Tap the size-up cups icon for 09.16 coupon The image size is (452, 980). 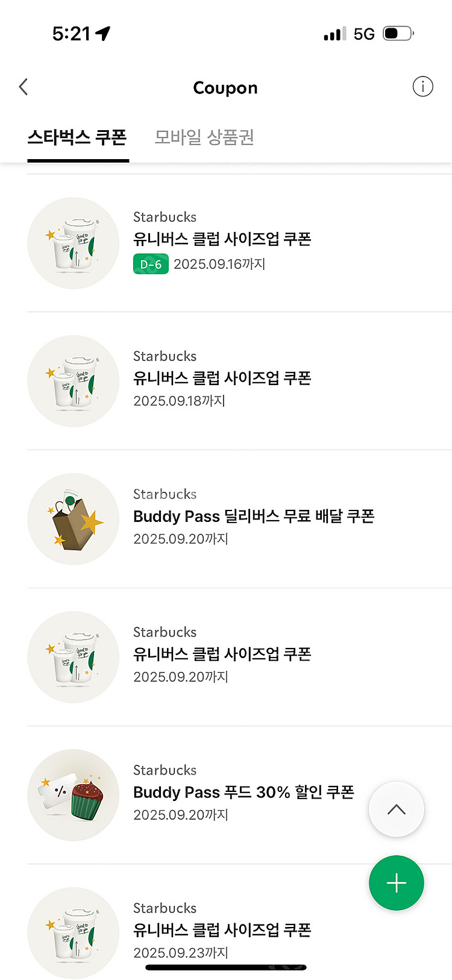tap(74, 243)
